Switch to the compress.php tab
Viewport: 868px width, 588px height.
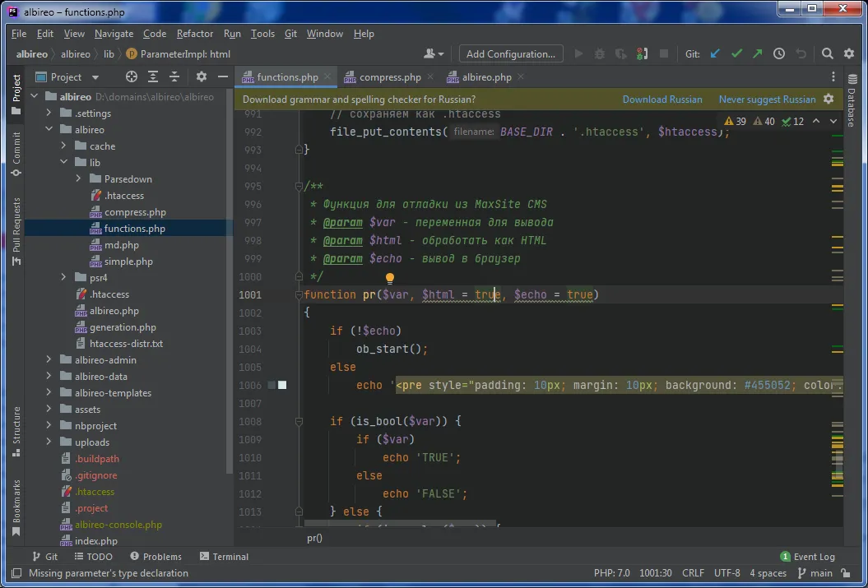point(389,77)
